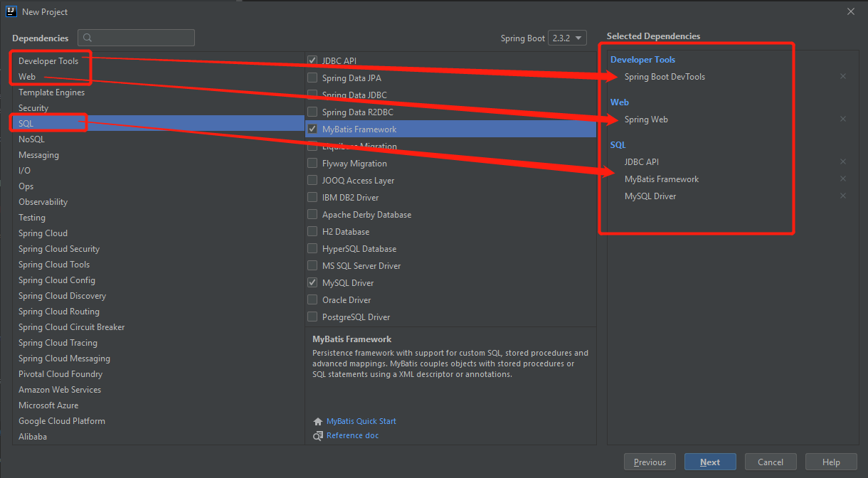Select the Developer Tools category
This screenshot has height=478, width=868.
158,61
